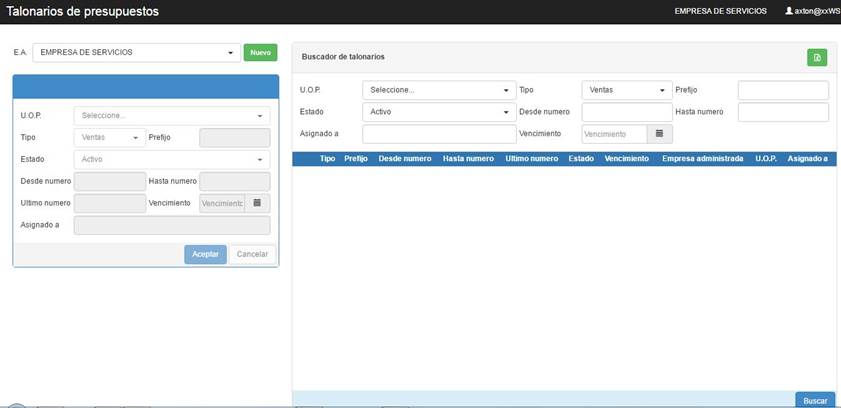The width and height of the screenshot is (841, 408).
Task: Sort table by Desde numero column header
Action: click(x=404, y=158)
